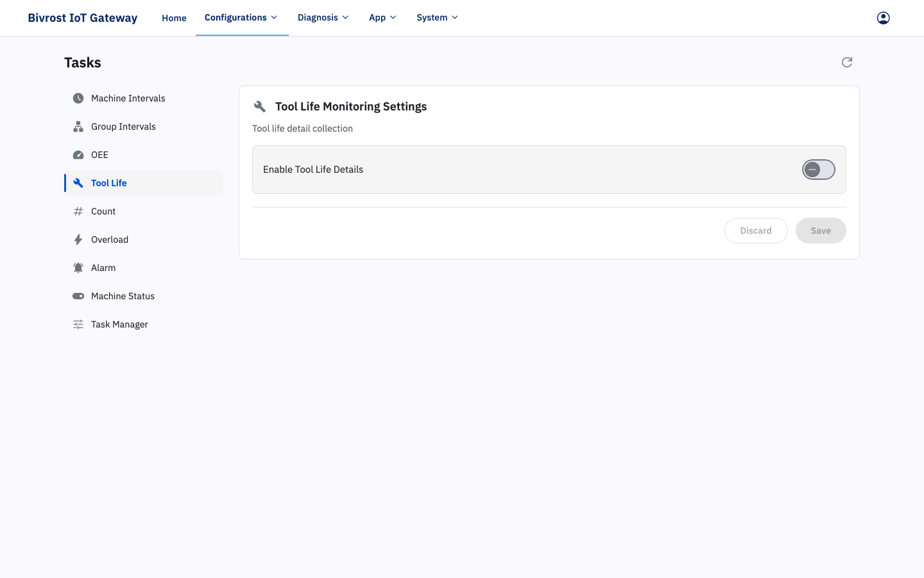Viewport: 924px width, 578px height.
Task: Click the Overload lightning bolt icon
Action: pos(78,240)
